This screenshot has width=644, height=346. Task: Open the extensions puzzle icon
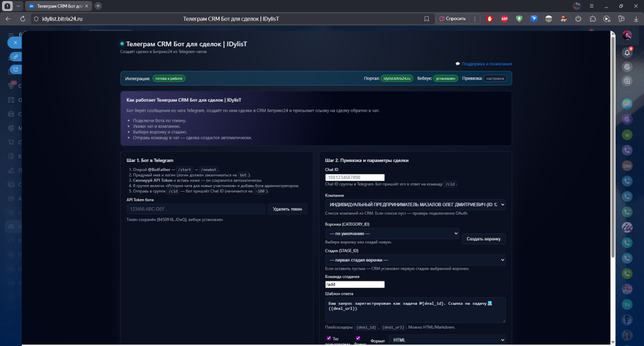coord(593,19)
